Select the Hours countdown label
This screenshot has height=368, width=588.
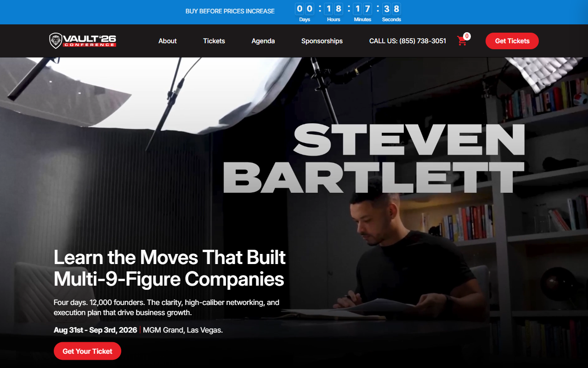click(334, 19)
